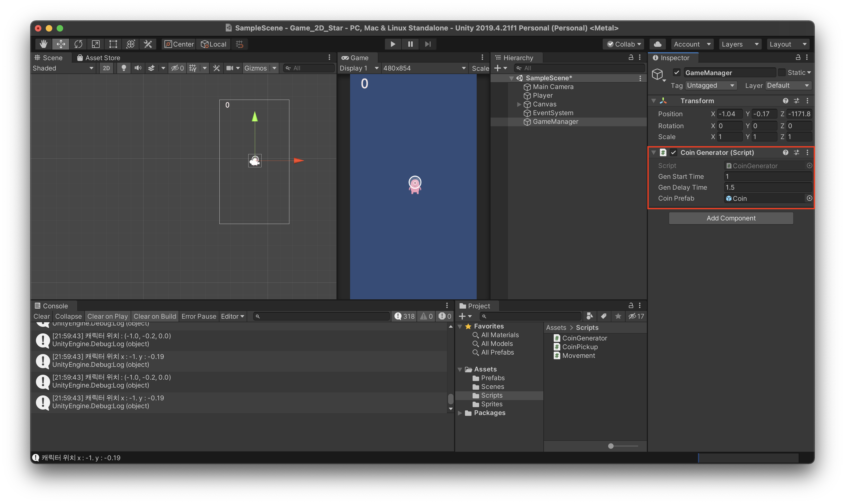
Task: Toggle the 2D view mode button
Action: click(106, 68)
